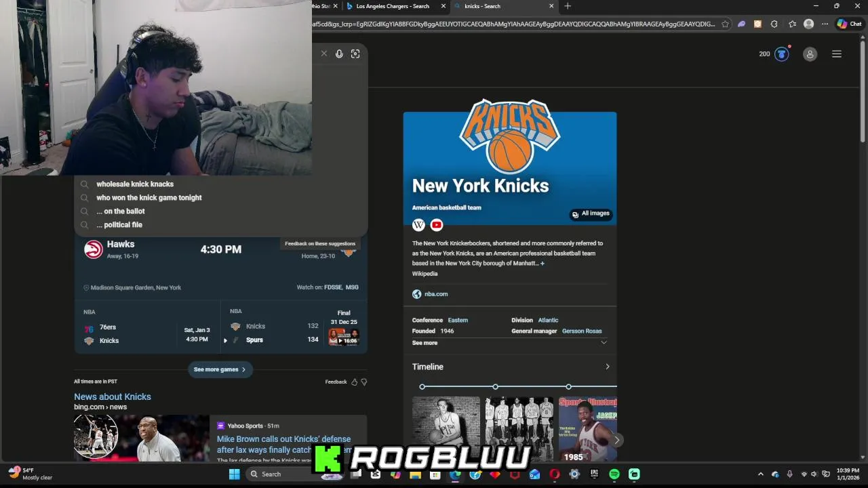Open the Knicks Wikipedia icon
868x488 pixels.
419,225
